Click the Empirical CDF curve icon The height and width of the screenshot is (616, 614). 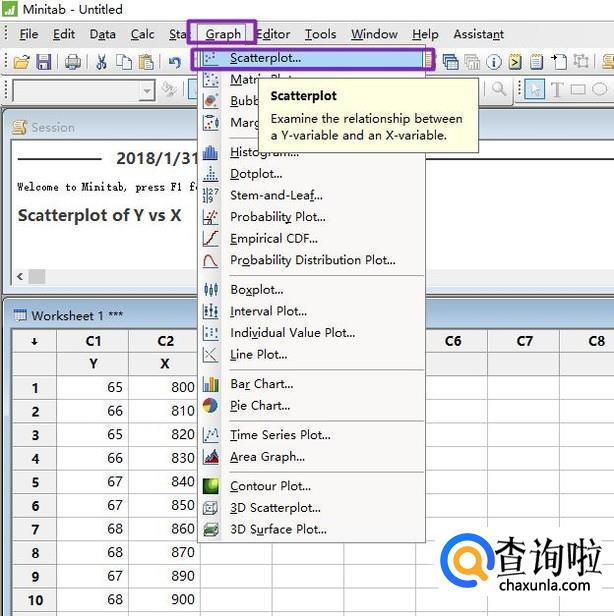[x=211, y=238]
